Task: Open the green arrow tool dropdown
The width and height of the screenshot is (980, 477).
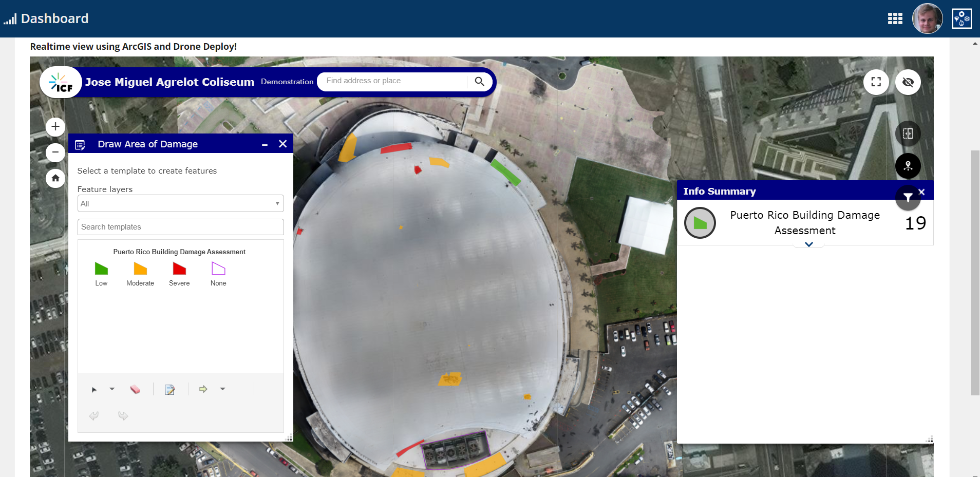Action: coord(222,389)
